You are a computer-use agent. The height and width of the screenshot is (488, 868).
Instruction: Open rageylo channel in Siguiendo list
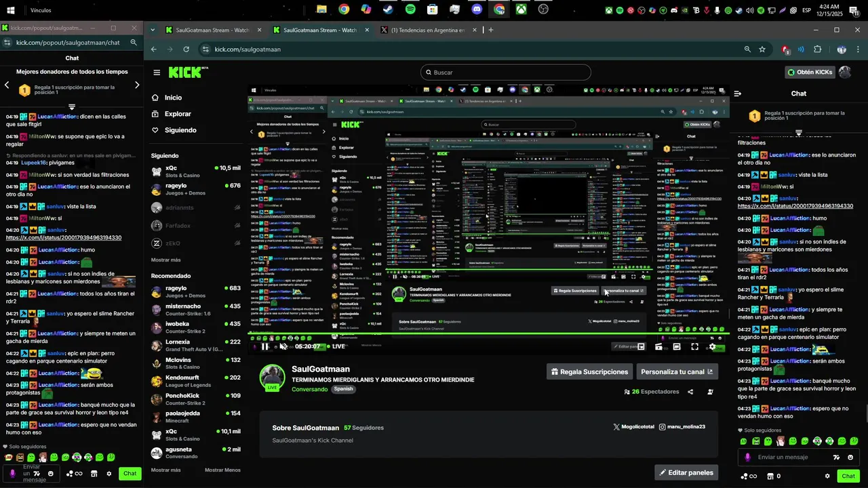(x=195, y=189)
